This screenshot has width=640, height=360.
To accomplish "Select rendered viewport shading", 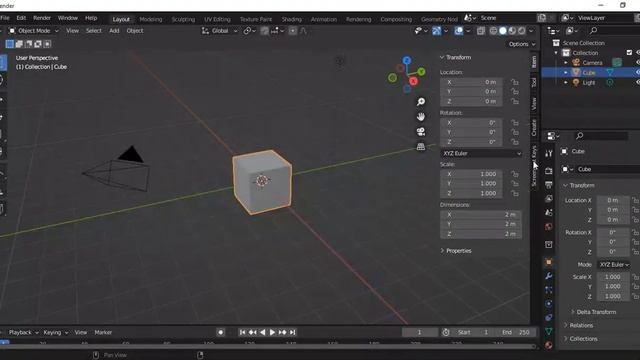I will [x=522, y=31].
